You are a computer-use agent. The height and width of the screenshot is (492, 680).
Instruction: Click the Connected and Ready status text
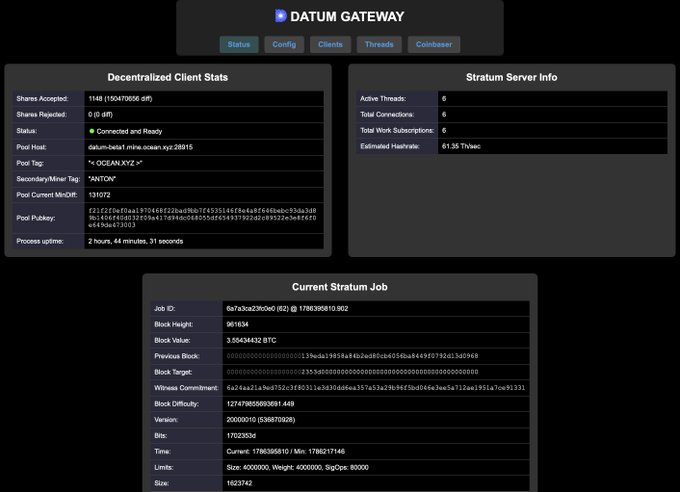click(129, 131)
